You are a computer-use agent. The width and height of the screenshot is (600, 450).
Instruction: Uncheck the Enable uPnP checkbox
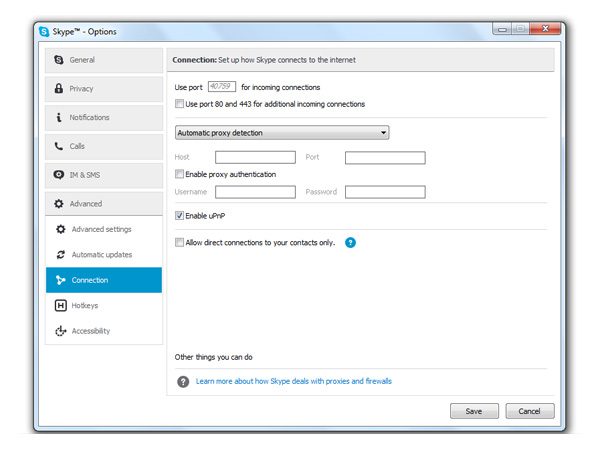[x=179, y=215]
